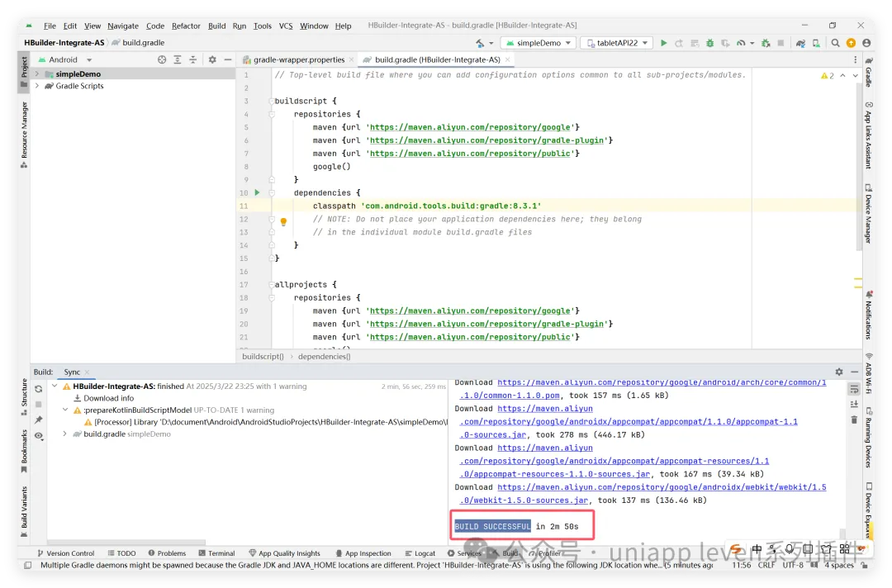Click the UTF-8 encoding in the status bar
This screenshot has height=588, width=892.
(x=793, y=565)
